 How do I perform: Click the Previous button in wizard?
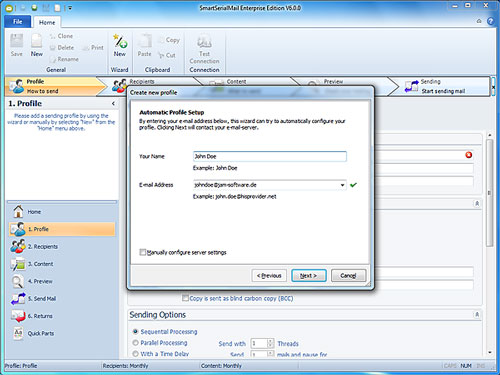pos(269,276)
